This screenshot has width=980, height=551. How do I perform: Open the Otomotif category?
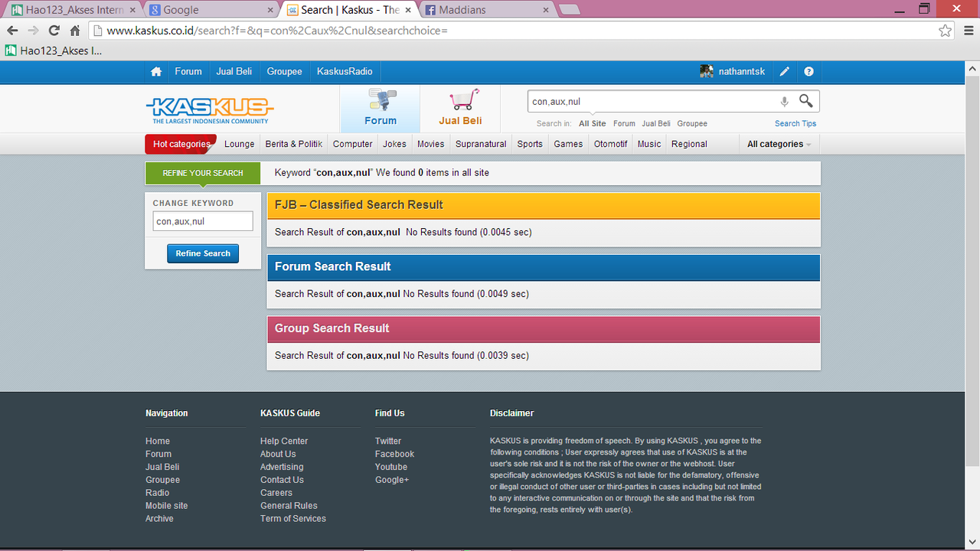[611, 144]
